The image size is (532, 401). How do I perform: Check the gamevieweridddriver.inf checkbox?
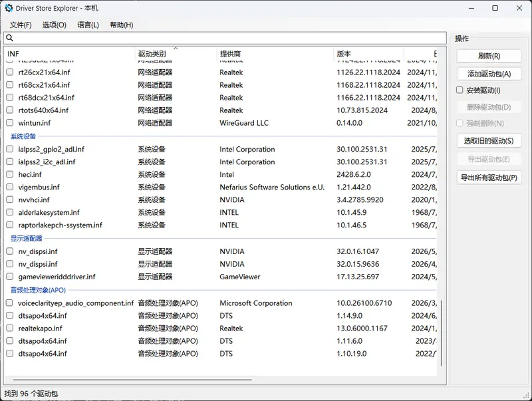click(10, 277)
